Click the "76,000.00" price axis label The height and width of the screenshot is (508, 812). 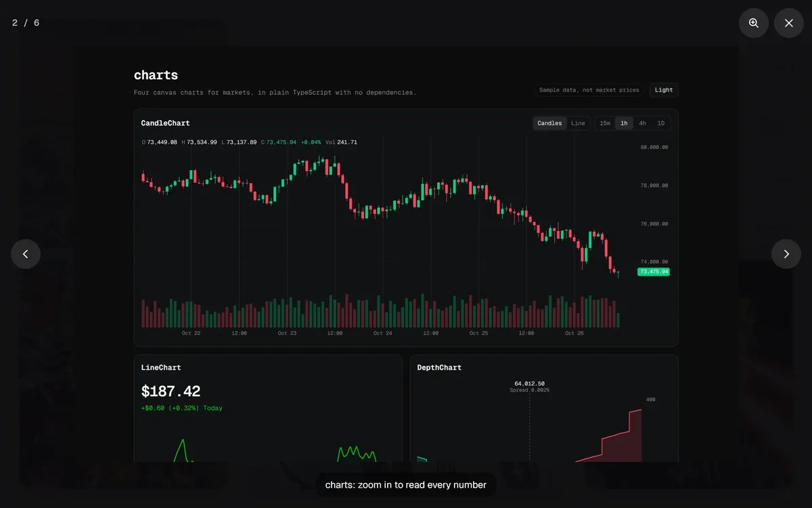pos(654,224)
